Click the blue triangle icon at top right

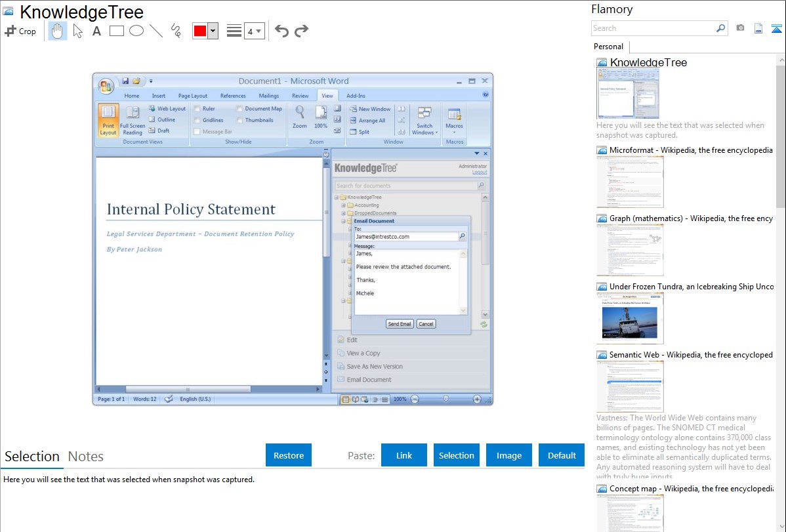click(776, 28)
